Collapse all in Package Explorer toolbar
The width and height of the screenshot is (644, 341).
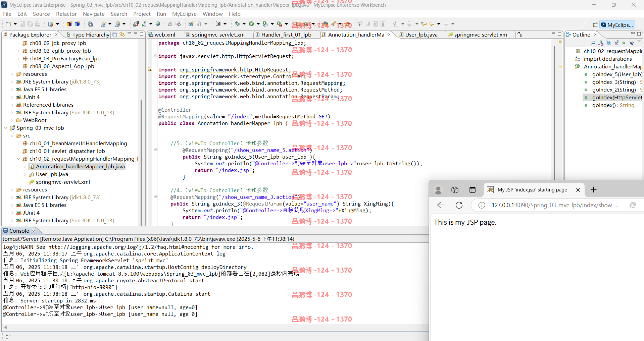tap(115, 35)
